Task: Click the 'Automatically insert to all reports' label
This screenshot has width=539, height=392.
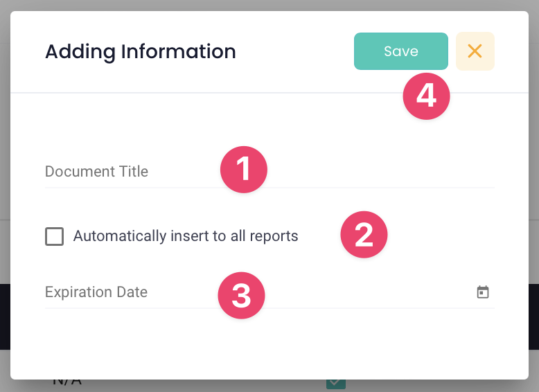Action: tap(186, 236)
